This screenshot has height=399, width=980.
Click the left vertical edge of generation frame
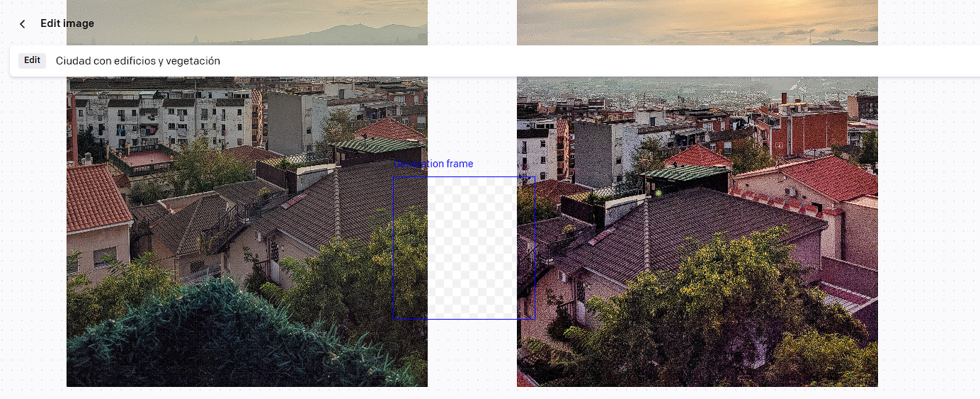click(x=394, y=248)
